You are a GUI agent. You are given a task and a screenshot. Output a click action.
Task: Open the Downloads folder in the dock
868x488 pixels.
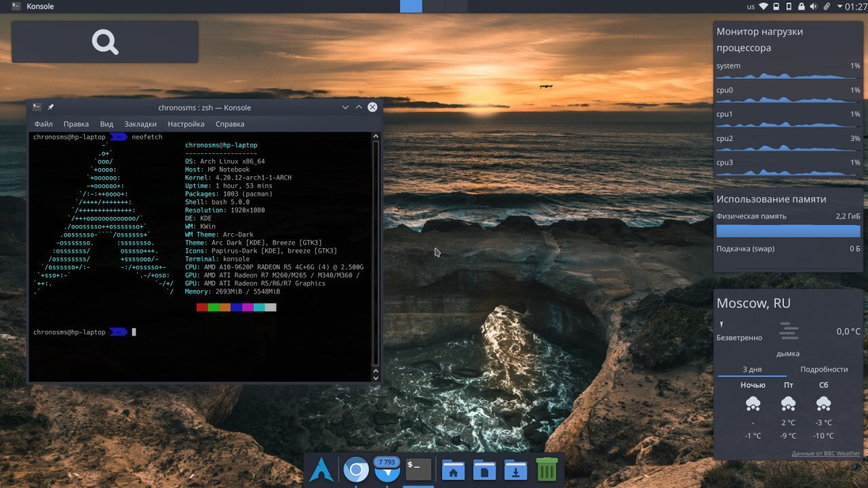coord(515,470)
